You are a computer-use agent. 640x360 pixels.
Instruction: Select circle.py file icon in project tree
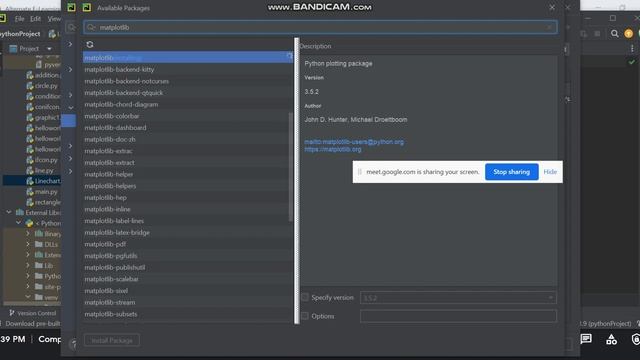pos(30,86)
